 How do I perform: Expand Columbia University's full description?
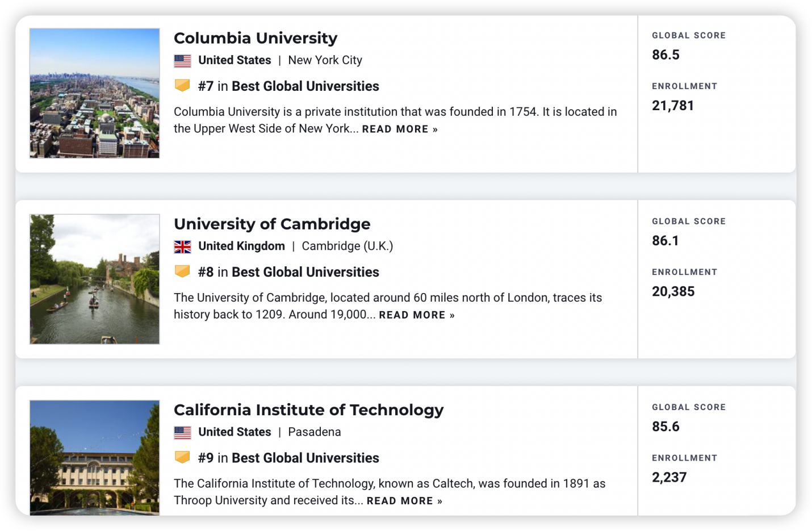click(396, 129)
